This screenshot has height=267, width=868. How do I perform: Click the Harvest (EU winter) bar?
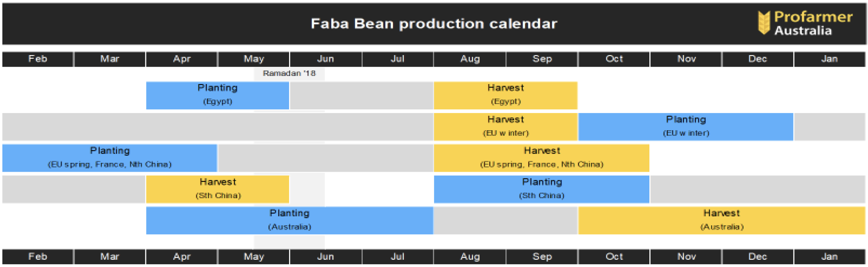coord(506,127)
